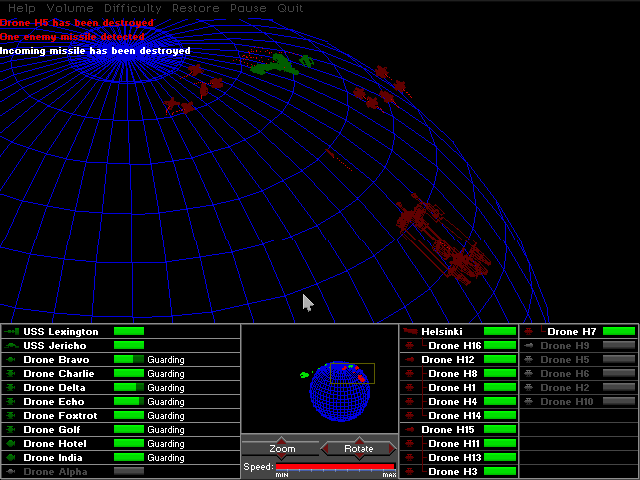The height and width of the screenshot is (480, 640).
Task: Click the Restore menu item
Action: click(196, 8)
